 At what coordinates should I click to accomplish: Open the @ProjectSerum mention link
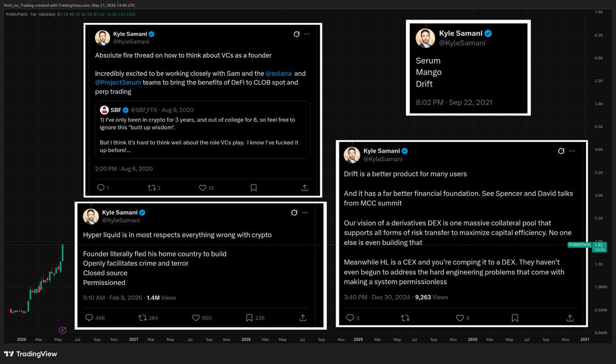[x=119, y=83]
